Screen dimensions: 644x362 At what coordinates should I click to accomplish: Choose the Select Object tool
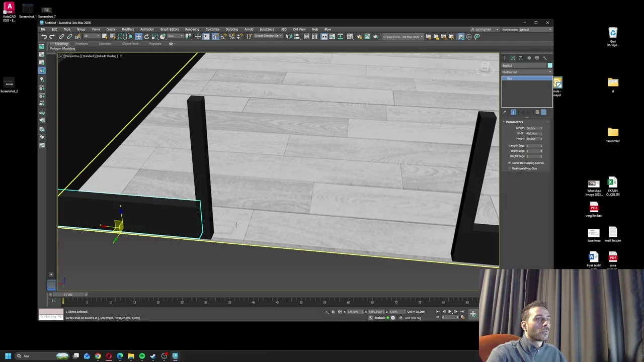click(x=105, y=36)
